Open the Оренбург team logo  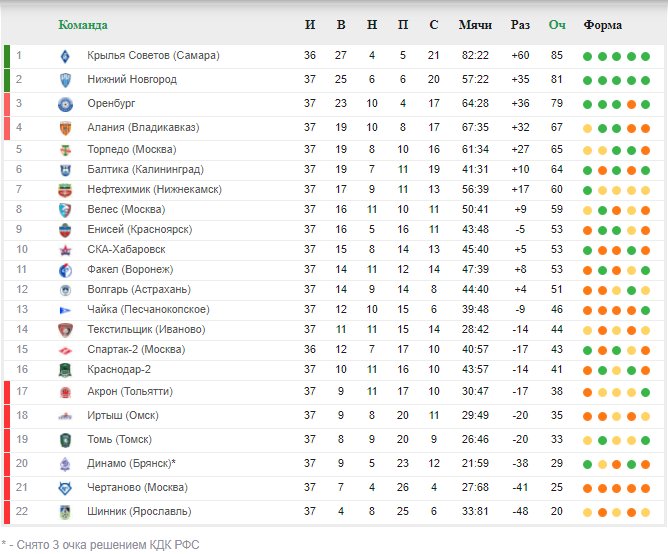(x=65, y=104)
